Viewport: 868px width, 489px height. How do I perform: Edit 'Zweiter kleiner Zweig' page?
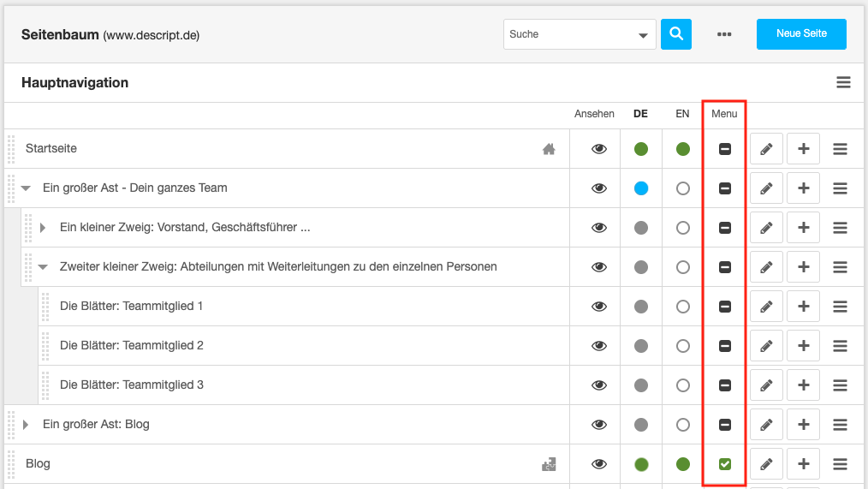[x=766, y=267]
